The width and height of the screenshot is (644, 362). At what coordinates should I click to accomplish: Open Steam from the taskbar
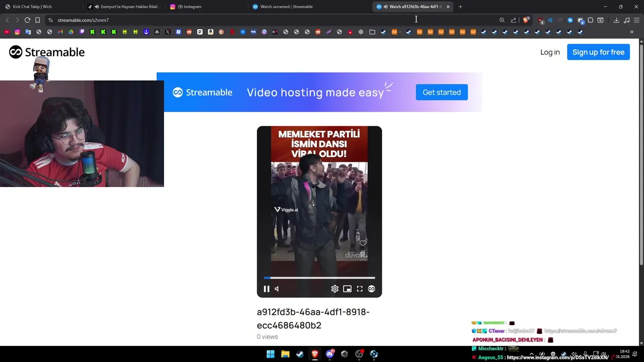300,354
